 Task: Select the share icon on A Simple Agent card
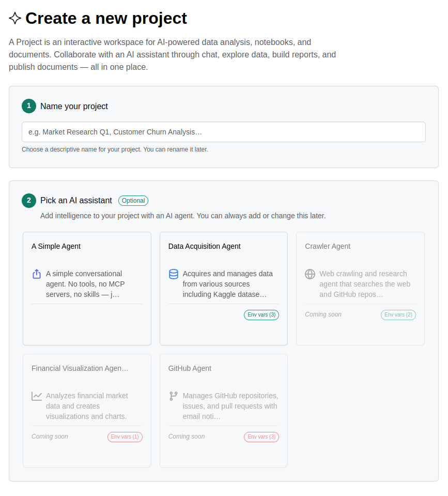(35, 274)
